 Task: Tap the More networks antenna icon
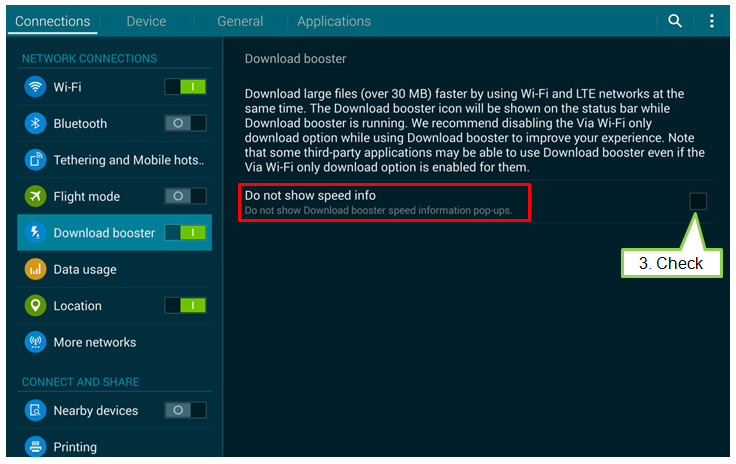tap(35, 342)
